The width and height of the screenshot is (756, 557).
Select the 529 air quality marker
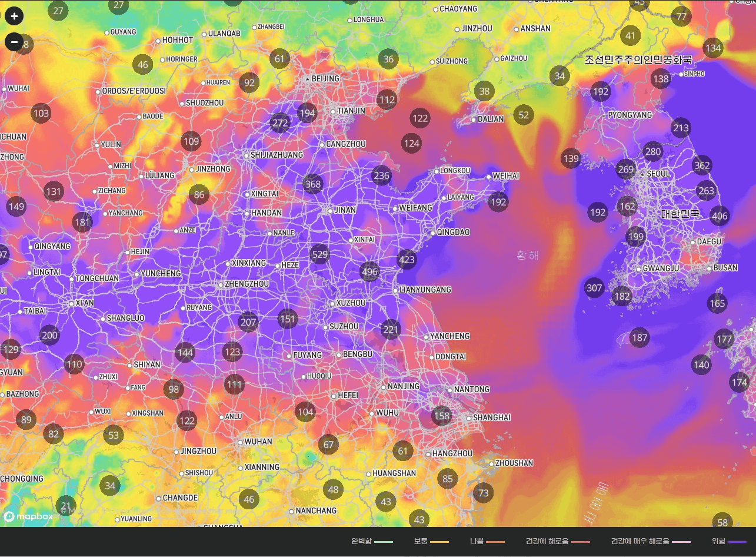319,254
